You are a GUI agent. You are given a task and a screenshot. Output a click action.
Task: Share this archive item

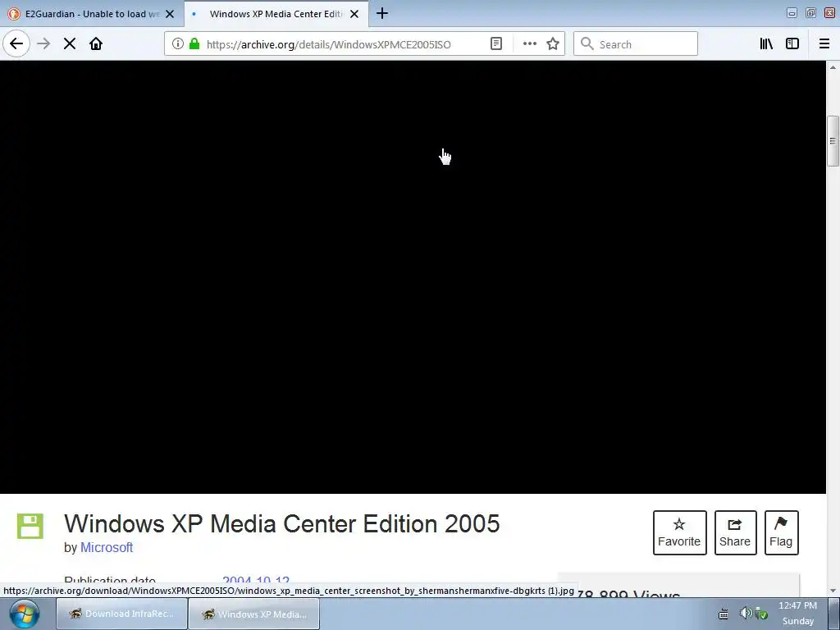coord(735,532)
